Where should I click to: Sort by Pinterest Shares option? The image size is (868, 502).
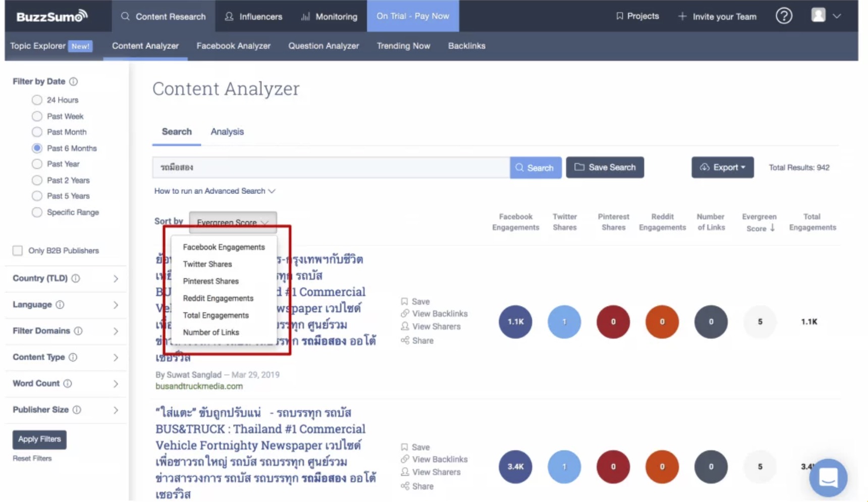click(x=211, y=281)
